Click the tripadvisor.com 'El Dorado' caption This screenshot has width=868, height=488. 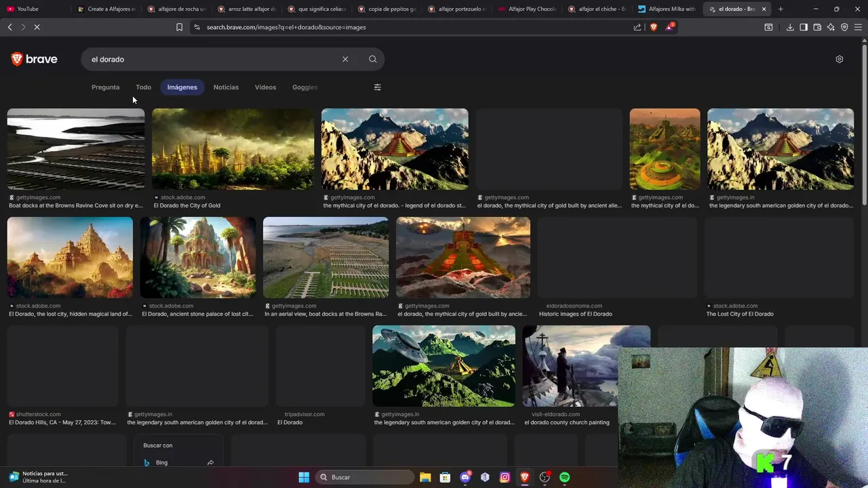click(290, 422)
